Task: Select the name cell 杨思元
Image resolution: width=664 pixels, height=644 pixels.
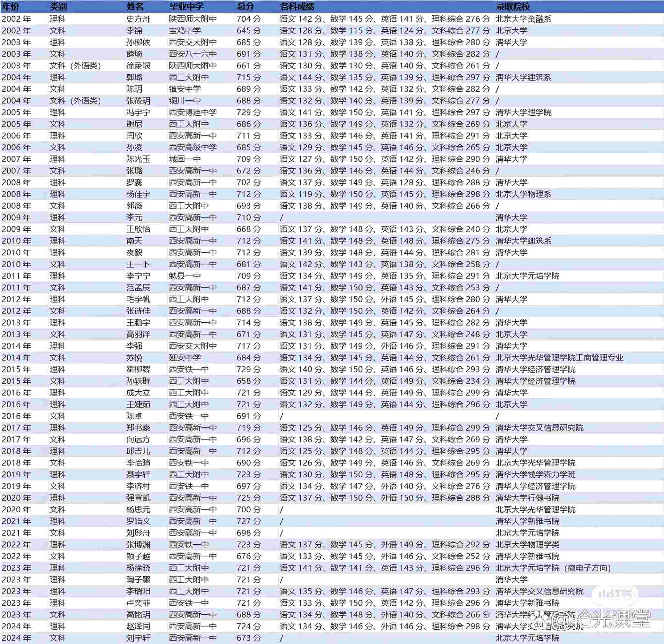Action: pyautogui.click(x=138, y=510)
